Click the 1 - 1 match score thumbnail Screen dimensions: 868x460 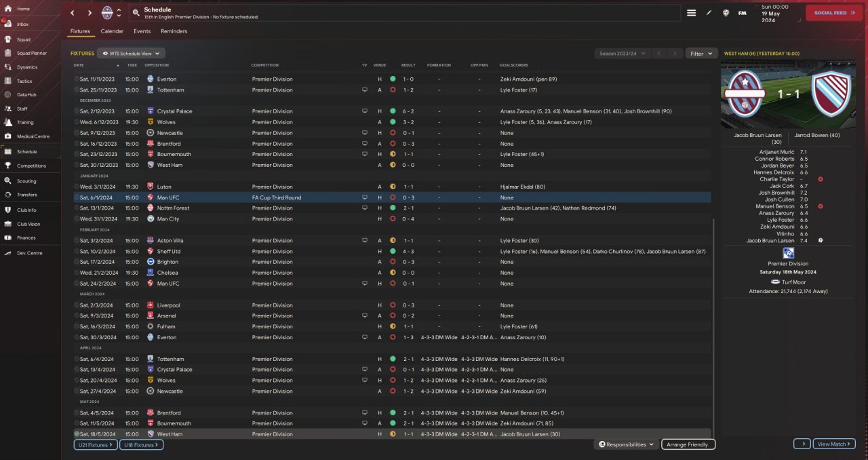tap(788, 94)
